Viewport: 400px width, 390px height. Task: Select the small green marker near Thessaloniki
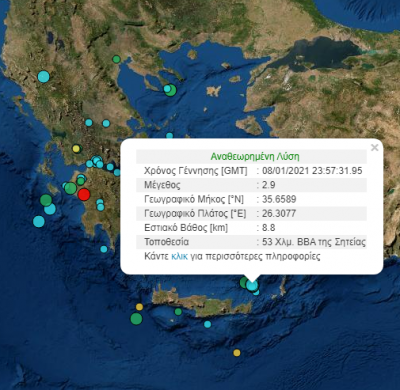point(116,59)
